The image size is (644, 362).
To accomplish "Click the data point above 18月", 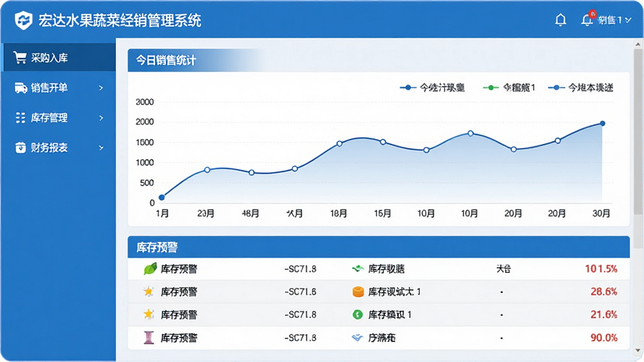I will (x=339, y=144).
